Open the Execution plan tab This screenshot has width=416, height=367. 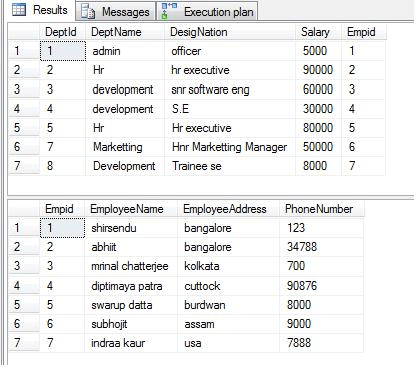(x=208, y=12)
